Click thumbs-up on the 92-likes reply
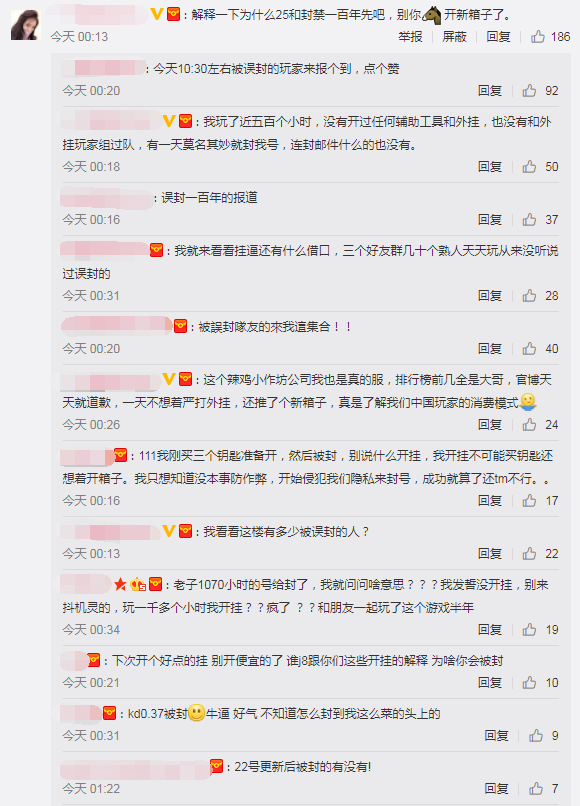The height and width of the screenshot is (806, 580). 529,91
